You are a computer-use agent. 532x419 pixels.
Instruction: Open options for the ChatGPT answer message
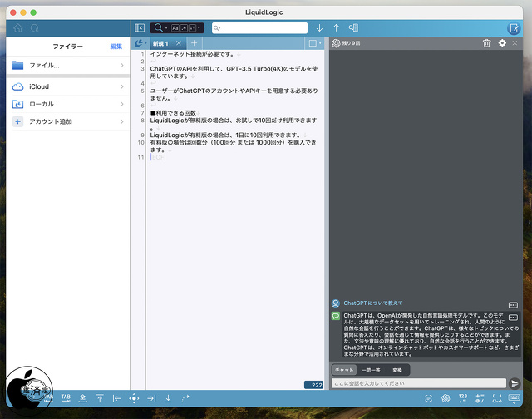513,318
